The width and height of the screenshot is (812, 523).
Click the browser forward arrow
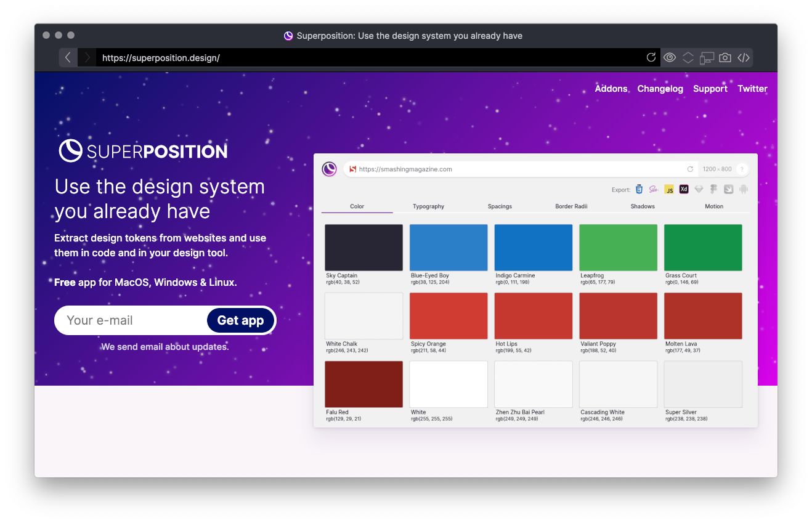point(87,58)
